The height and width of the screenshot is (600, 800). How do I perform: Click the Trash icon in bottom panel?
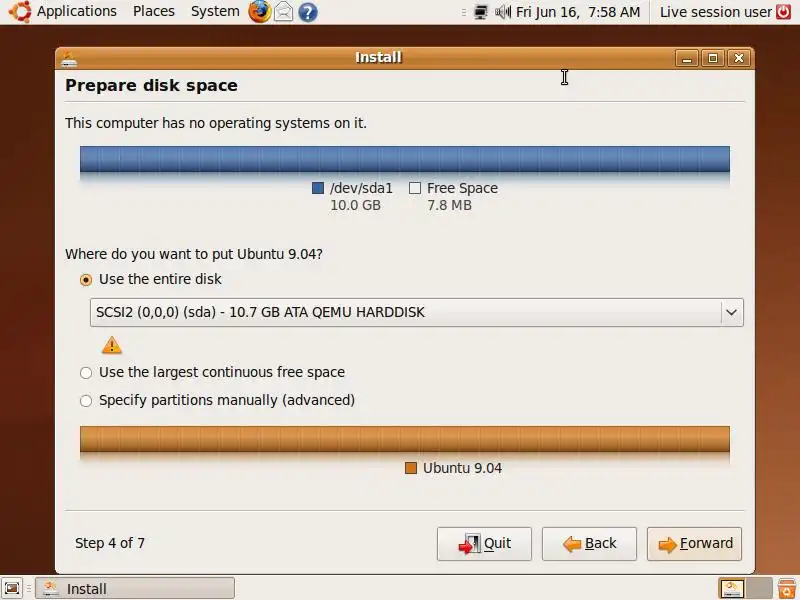coord(787,588)
